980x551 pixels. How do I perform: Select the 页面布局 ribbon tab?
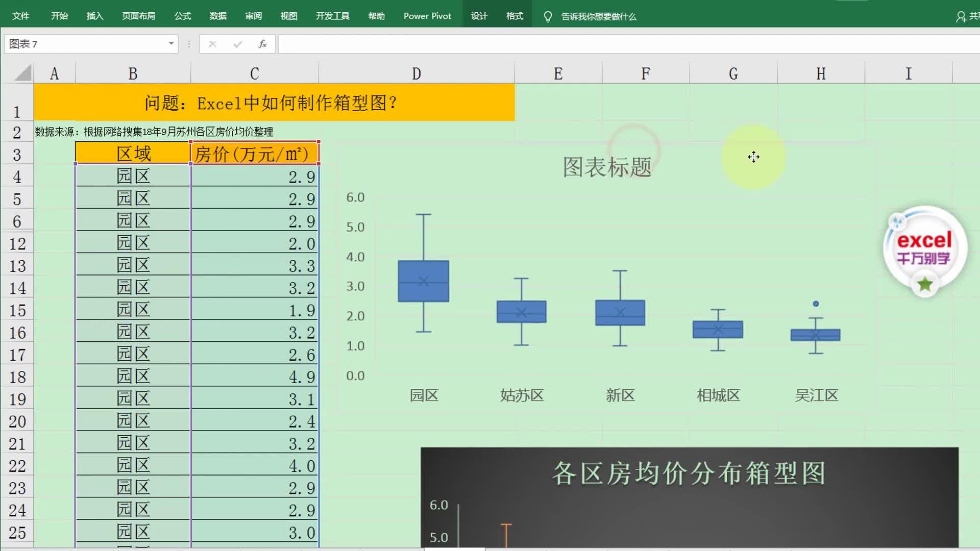[139, 16]
